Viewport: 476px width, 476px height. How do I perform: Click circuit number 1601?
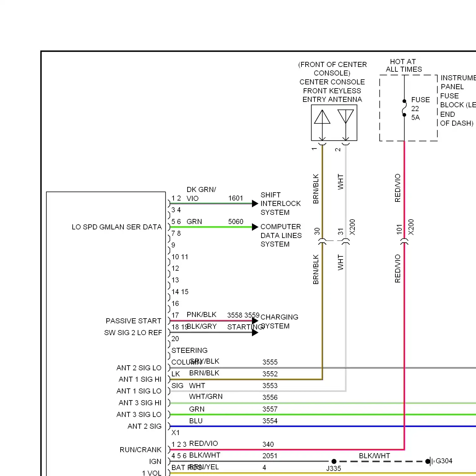click(236, 198)
